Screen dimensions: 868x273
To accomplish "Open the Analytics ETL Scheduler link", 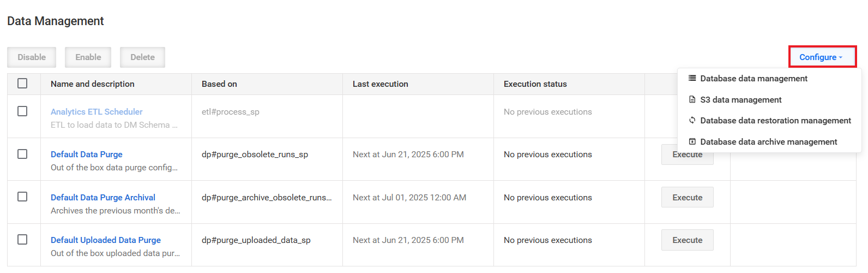I will pyautogui.click(x=97, y=111).
